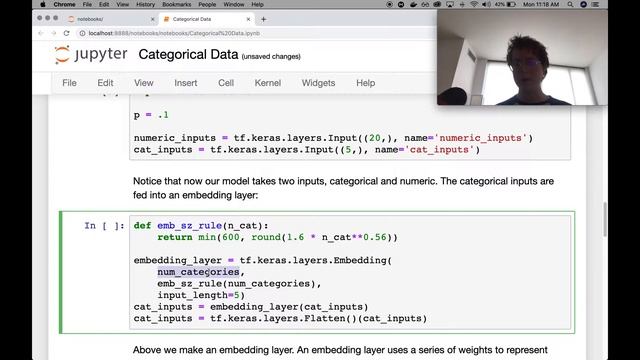Viewport: 640px width, 360px height.
Task: Click the Wi-Fi status icon
Action: (x=474, y=4)
